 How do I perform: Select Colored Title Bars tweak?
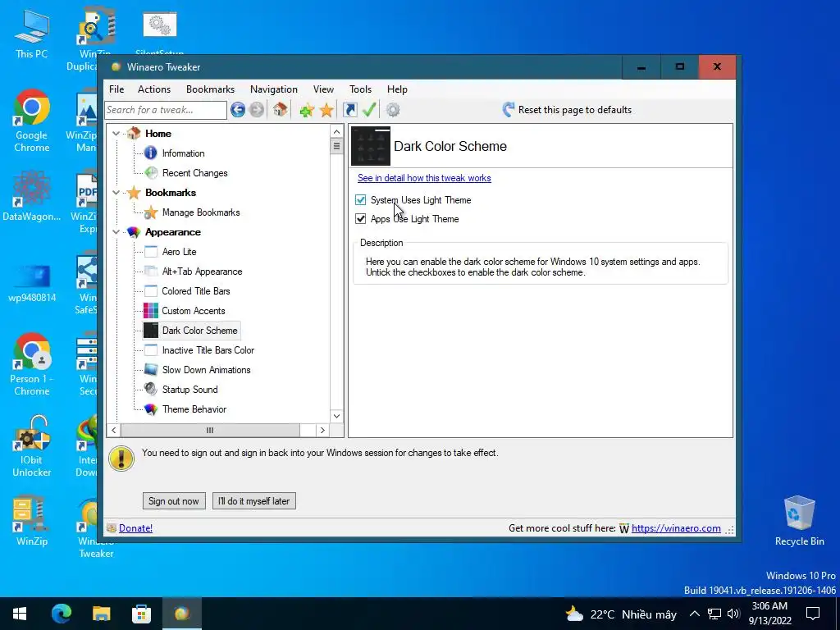(x=195, y=291)
